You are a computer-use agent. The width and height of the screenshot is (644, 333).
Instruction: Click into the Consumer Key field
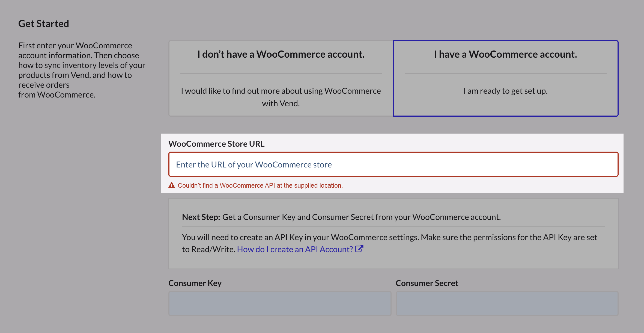(x=280, y=303)
